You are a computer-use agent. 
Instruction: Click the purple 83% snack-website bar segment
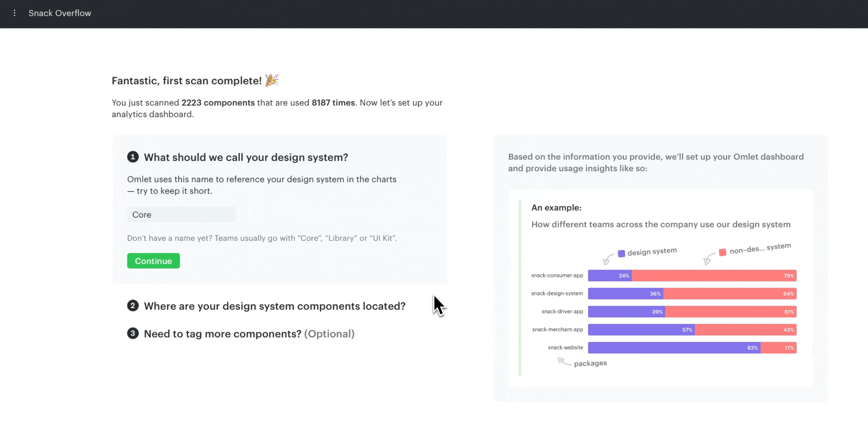click(x=674, y=348)
